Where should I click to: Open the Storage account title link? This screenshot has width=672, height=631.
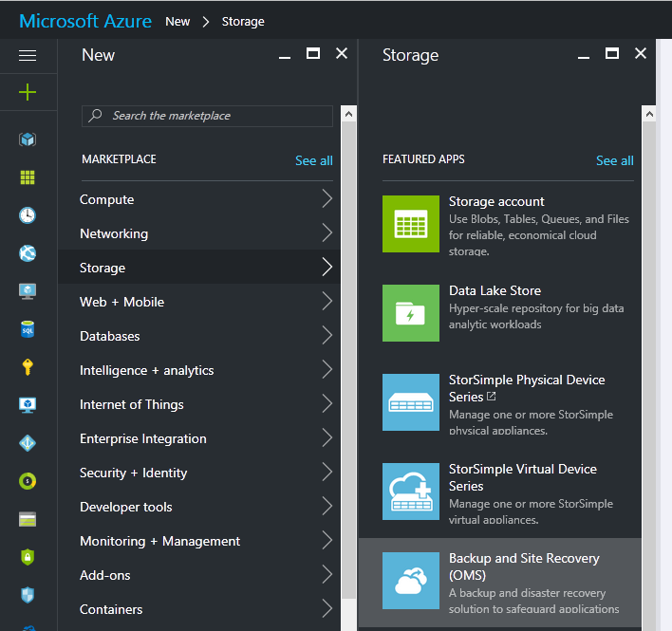pyautogui.click(x=496, y=201)
